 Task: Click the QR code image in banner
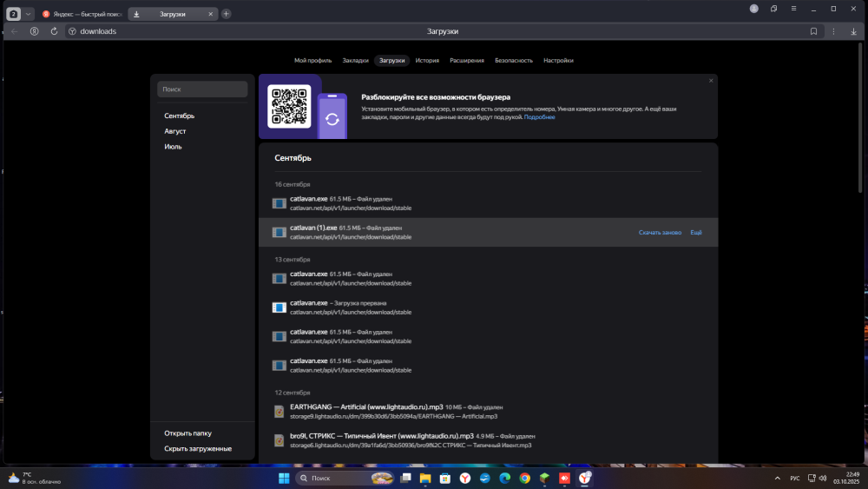click(x=289, y=106)
